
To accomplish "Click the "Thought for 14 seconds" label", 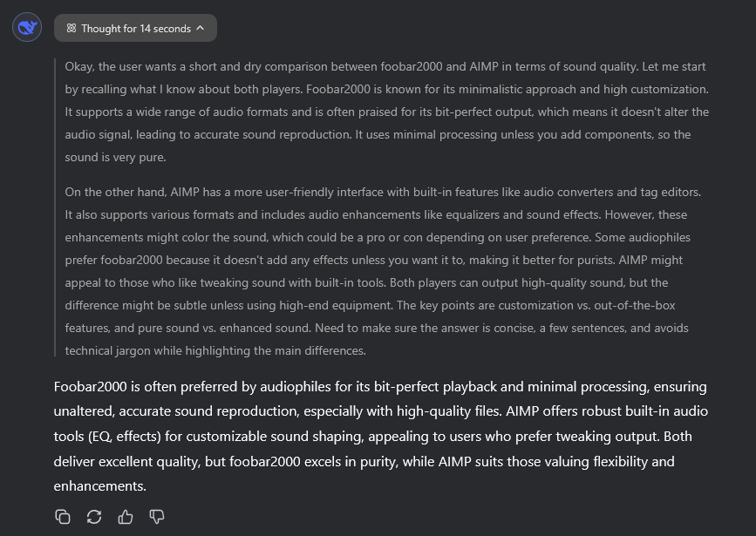I will [x=136, y=28].
